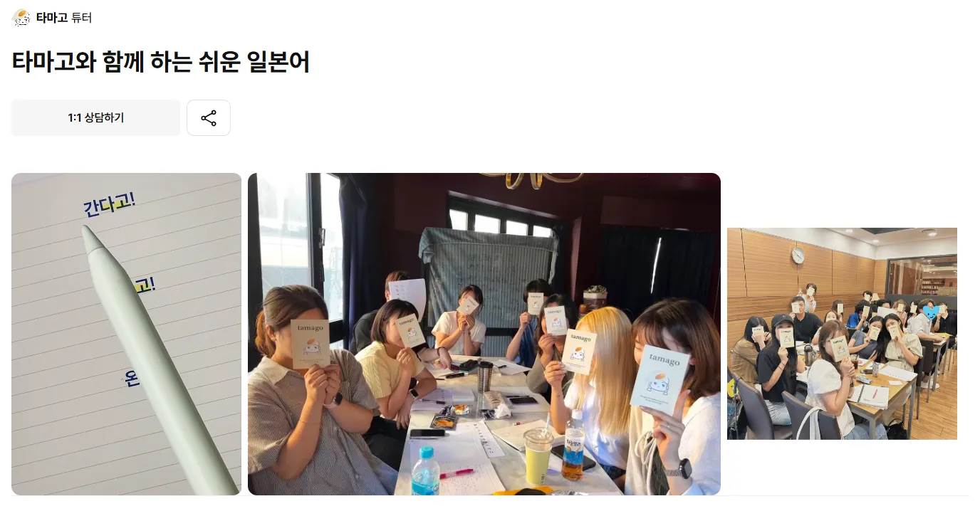
Task: Click the Tamago tutor avatar icon
Action: (21, 18)
